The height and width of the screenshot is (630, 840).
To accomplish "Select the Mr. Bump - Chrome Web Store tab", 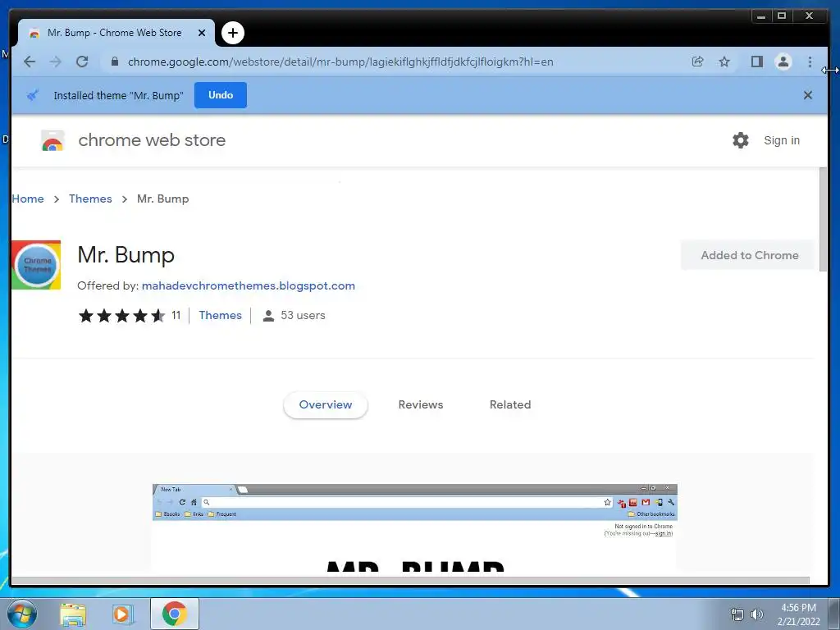I will [116, 33].
